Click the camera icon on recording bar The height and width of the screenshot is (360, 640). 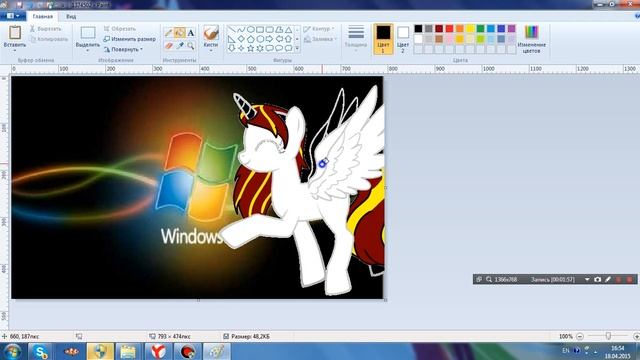pyautogui.click(x=598, y=279)
